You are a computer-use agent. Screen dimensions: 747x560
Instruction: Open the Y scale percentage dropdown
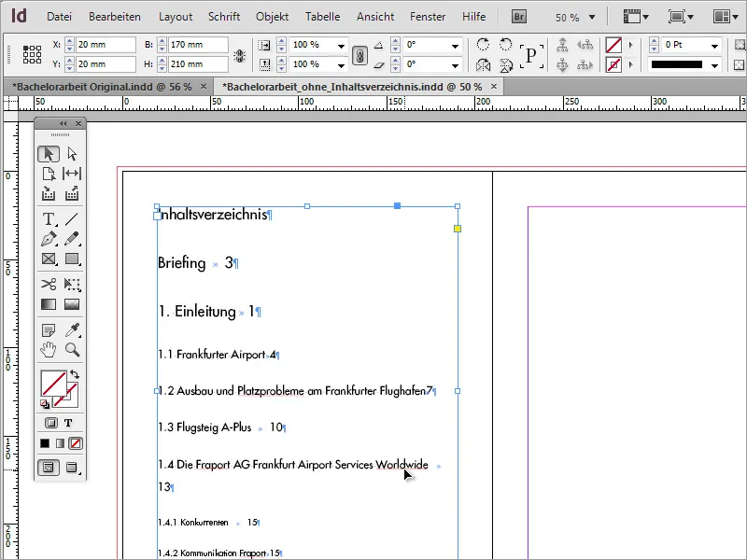pos(341,65)
